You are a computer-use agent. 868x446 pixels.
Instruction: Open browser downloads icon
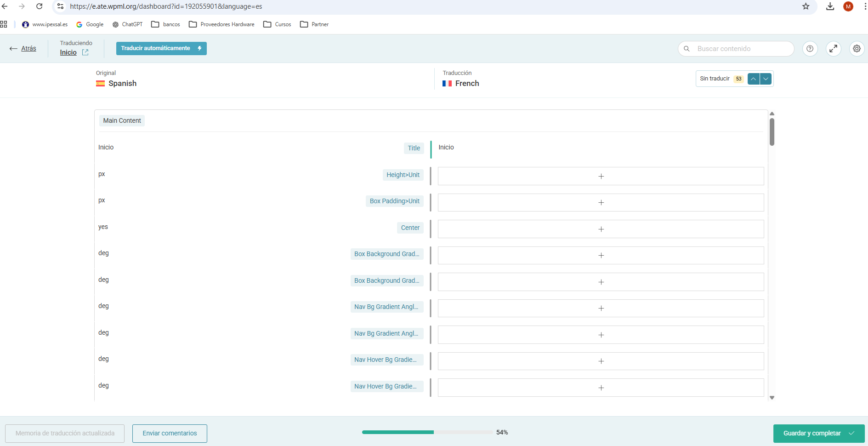tap(830, 6)
